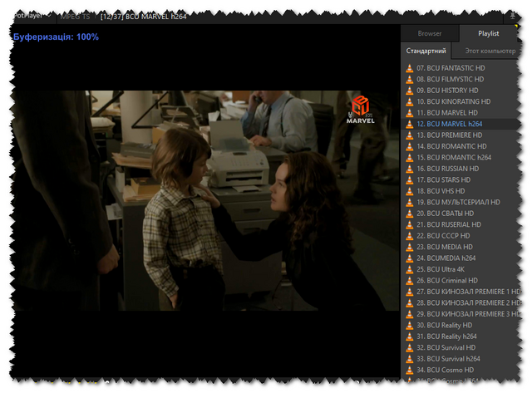Switch to the Playlist tab
The image size is (532, 393).
(488, 33)
